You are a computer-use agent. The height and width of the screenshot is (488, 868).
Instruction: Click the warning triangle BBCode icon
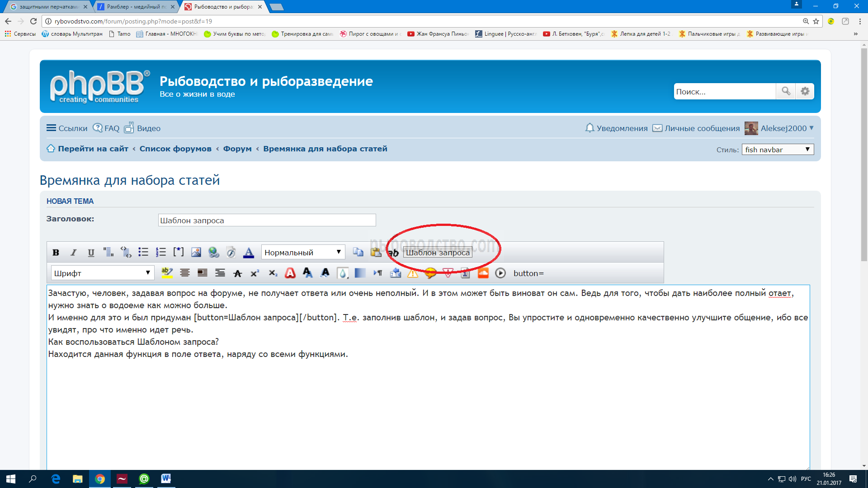(x=413, y=273)
